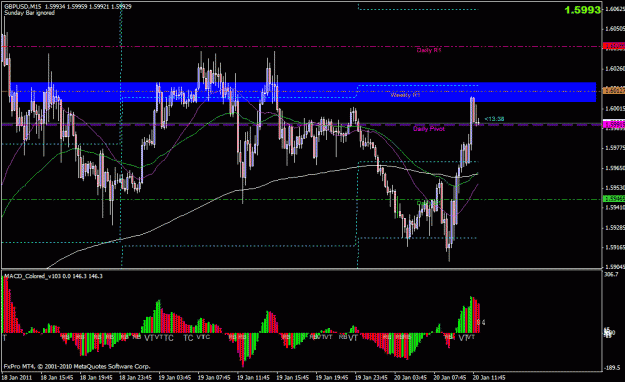Click the 1.60505 price axis label
625x382 pixels.
[x=615, y=29]
